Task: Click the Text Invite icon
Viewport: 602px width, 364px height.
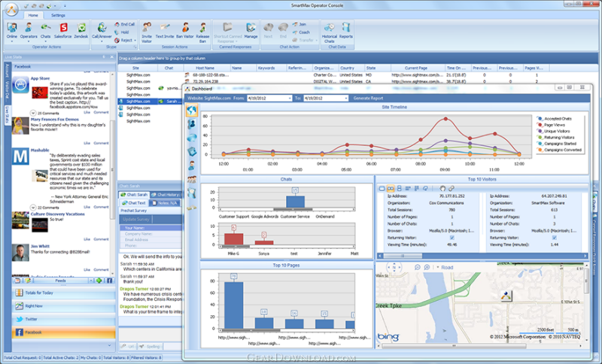Action: point(165,31)
